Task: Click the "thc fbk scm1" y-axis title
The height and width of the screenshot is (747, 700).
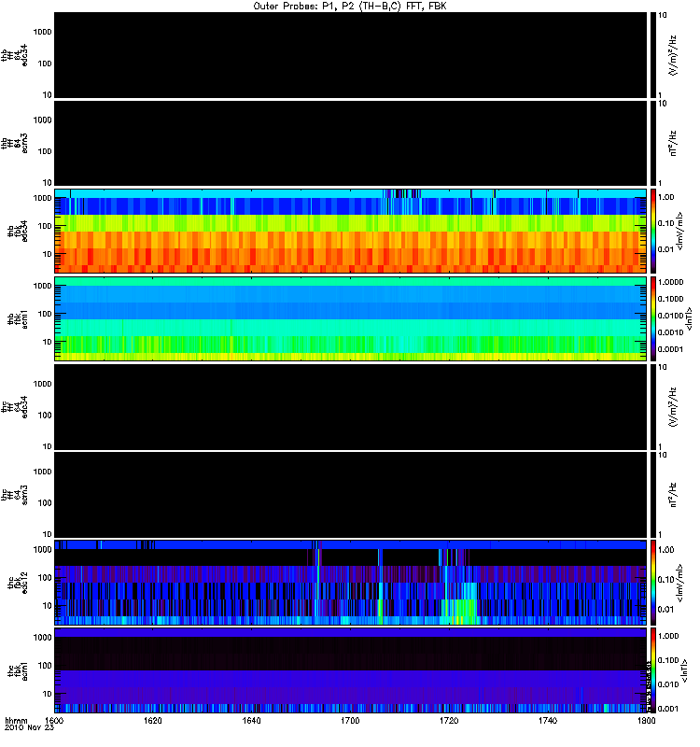Action: (x=17, y=670)
